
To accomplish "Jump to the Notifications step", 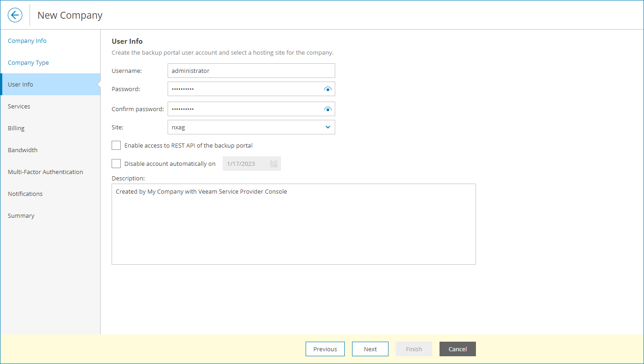I will (x=25, y=194).
